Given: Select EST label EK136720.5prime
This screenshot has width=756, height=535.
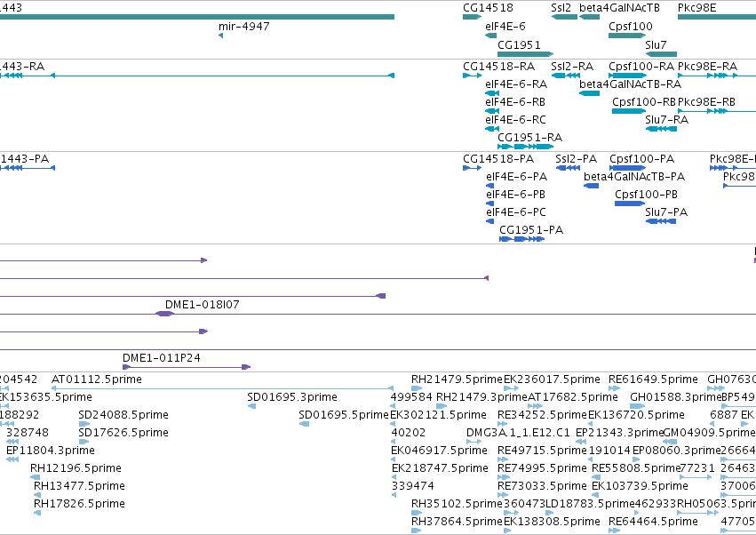Looking at the screenshot, I should (636, 415).
